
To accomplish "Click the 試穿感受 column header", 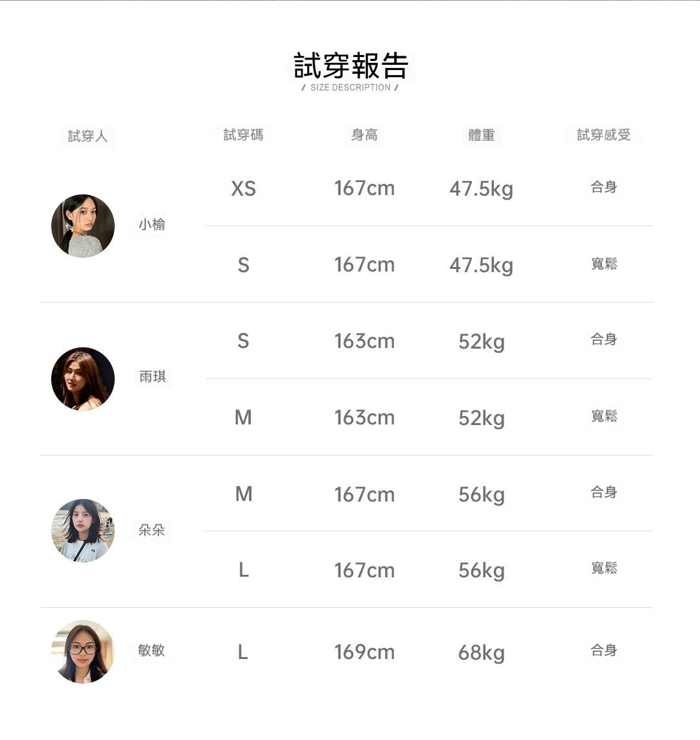I will coord(603,135).
